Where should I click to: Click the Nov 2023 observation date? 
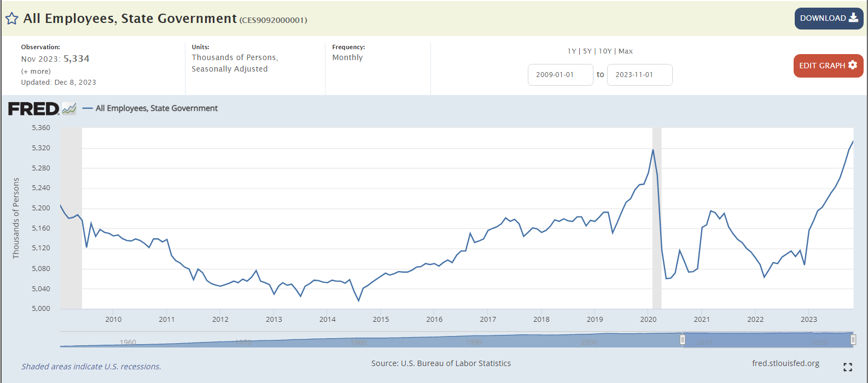tap(40, 59)
